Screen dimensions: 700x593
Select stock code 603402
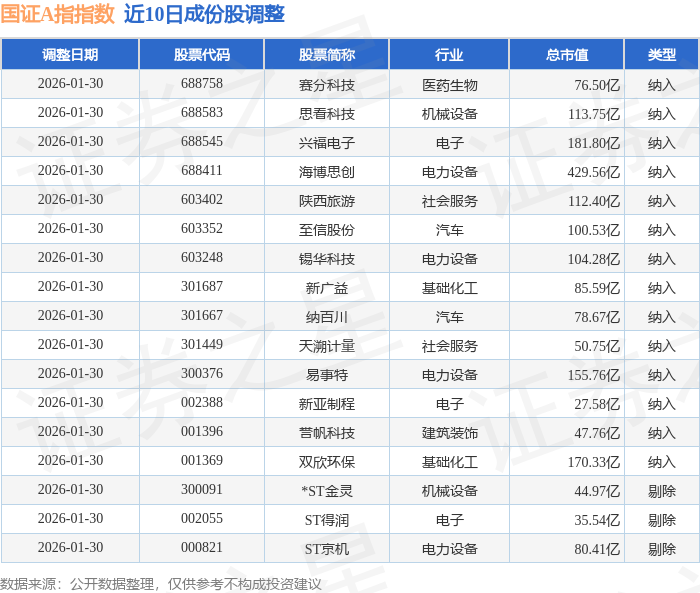[x=202, y=200]
